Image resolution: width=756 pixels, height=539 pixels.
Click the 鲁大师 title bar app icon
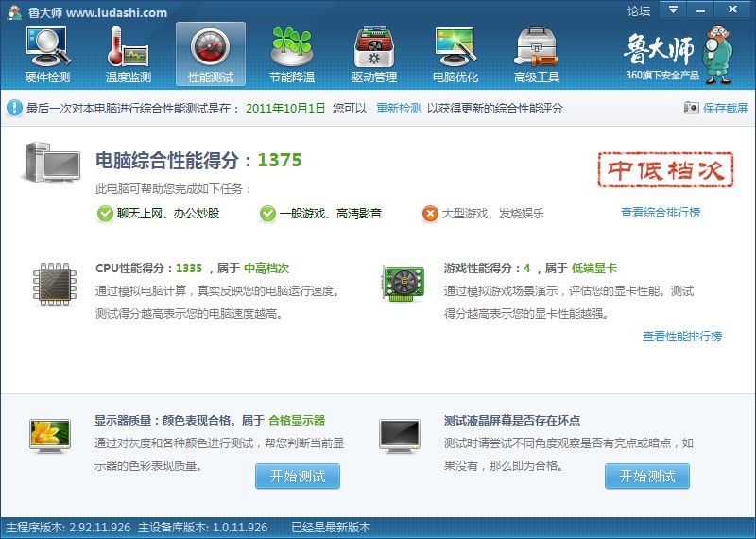point(14,12)
